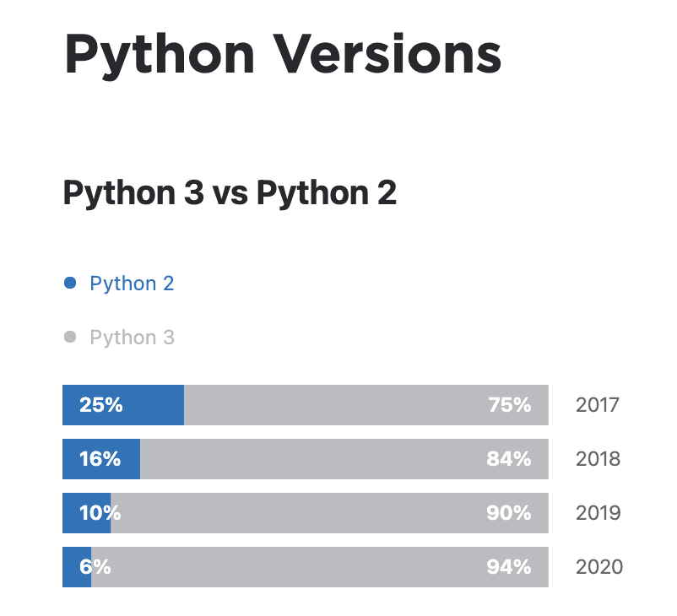Select the gray 75% bar segment for 2017

338,405
